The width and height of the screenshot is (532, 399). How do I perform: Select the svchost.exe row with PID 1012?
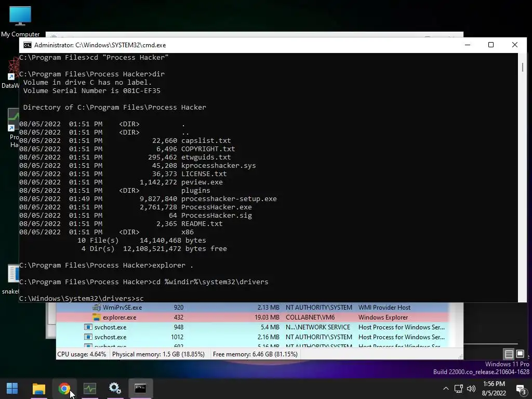252,337
